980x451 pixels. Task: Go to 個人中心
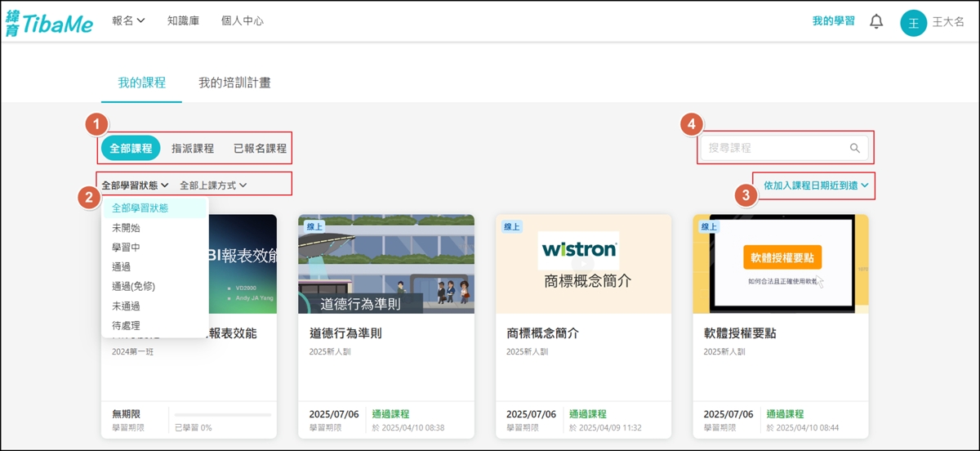243,21
